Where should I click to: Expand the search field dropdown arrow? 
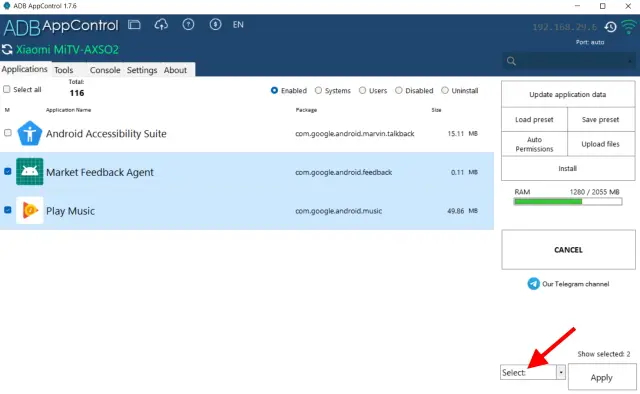(x=630, y=61)
